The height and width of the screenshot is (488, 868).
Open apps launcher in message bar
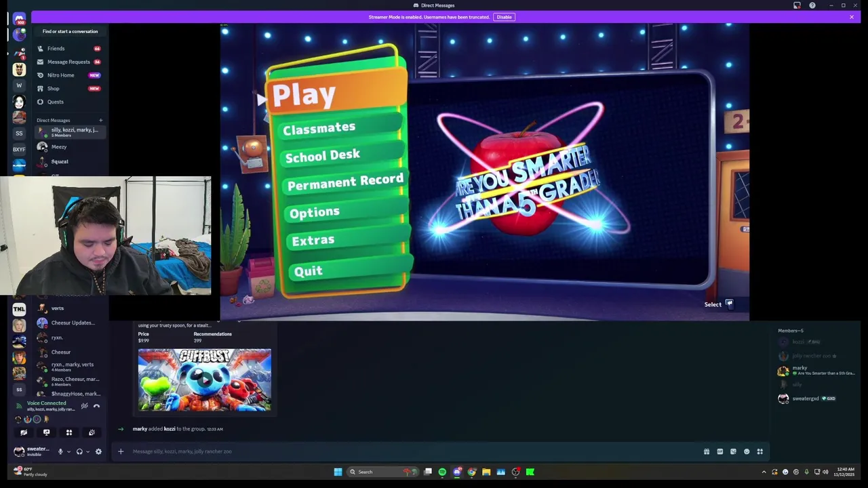pyautogui.click(x=760, y=451)
